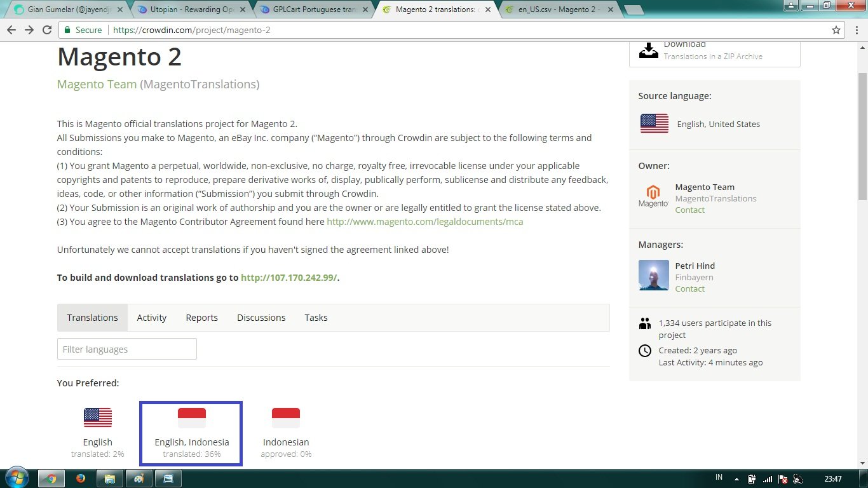868x488 pixels.
Task: Click the address bar URL
Action: pos(191,30)
